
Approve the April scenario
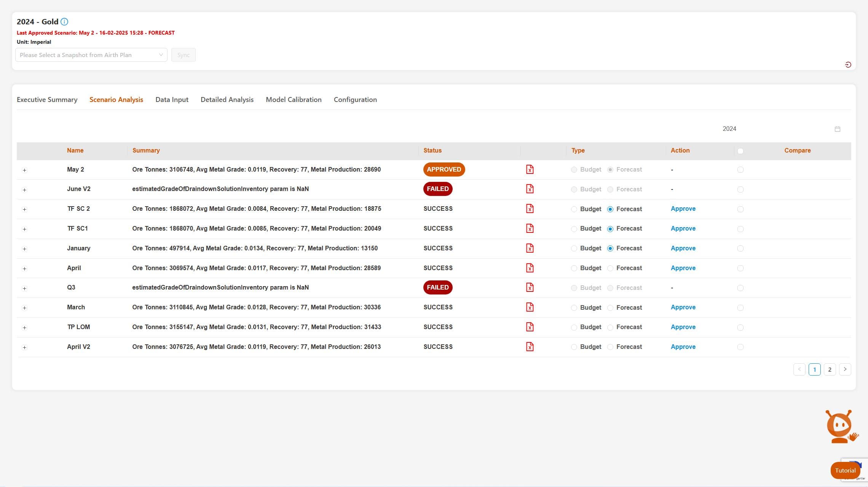pos(683,268)
